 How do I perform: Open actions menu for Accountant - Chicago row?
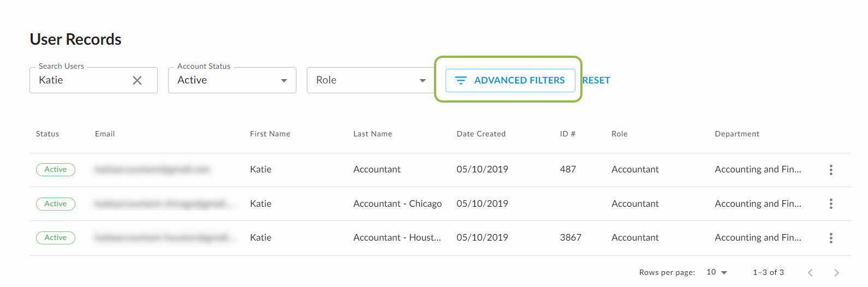(831, 204)
